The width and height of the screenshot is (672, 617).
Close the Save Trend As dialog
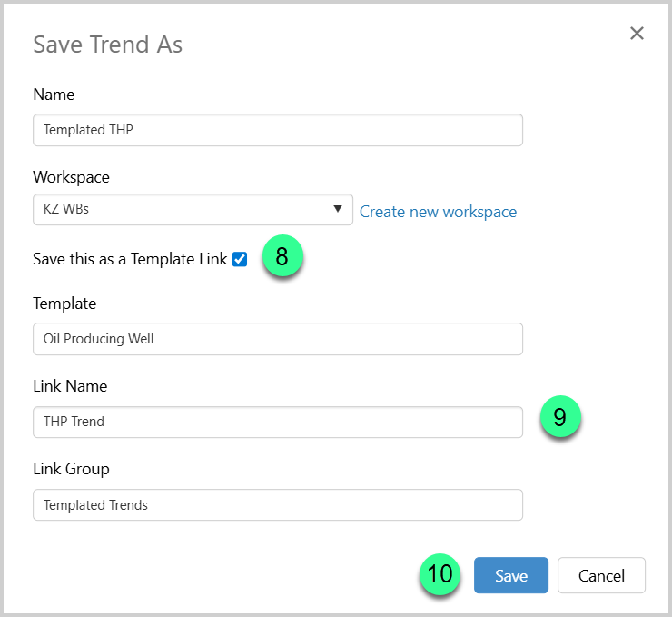pos(637,34)
